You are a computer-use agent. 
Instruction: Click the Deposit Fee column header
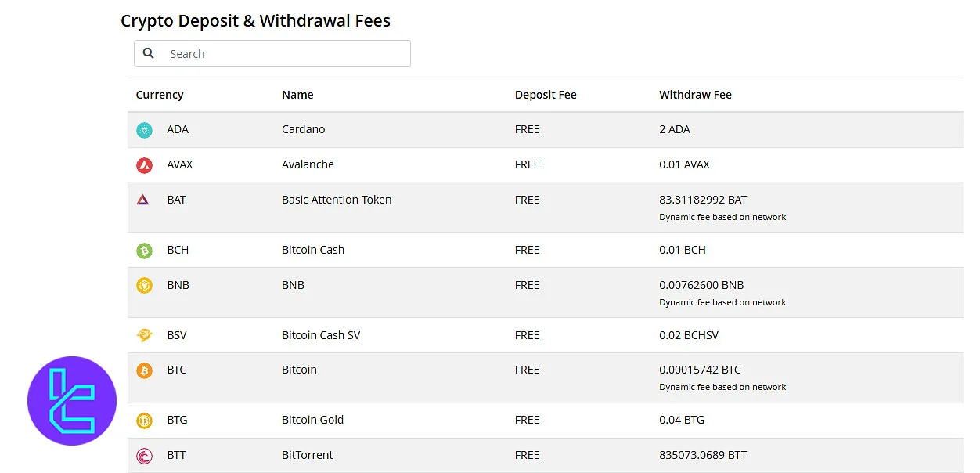(546, 95)
